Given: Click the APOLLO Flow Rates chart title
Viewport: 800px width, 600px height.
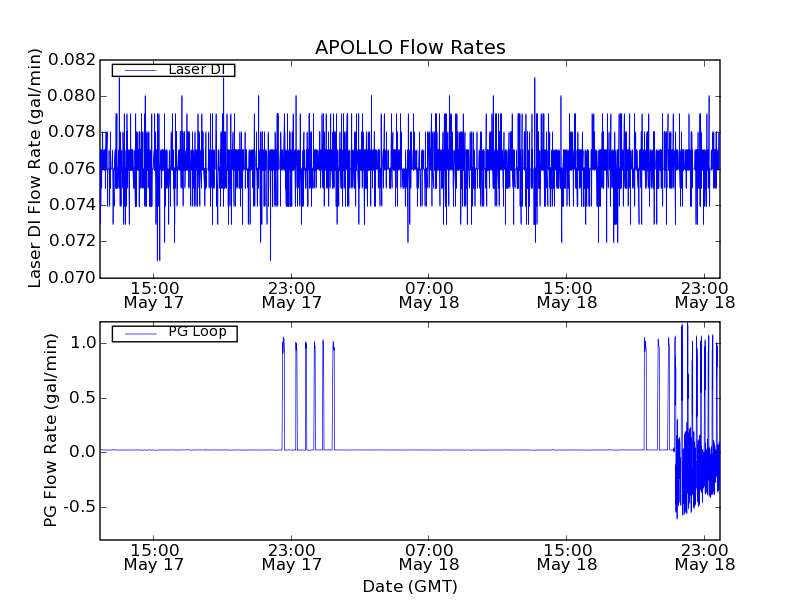Looking at the screenshot, I should tap(410, 47).
